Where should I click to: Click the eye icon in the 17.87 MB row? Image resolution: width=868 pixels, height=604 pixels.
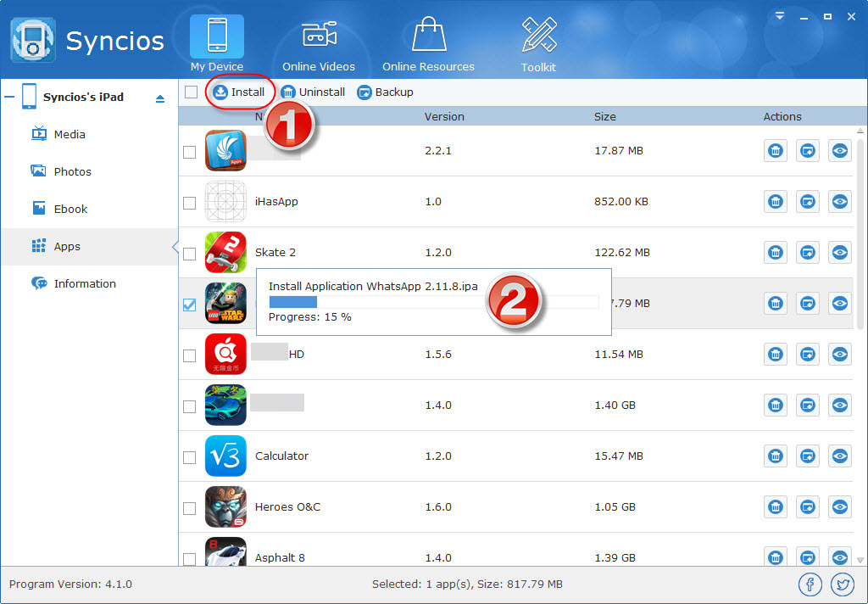(x=840, y=151)
